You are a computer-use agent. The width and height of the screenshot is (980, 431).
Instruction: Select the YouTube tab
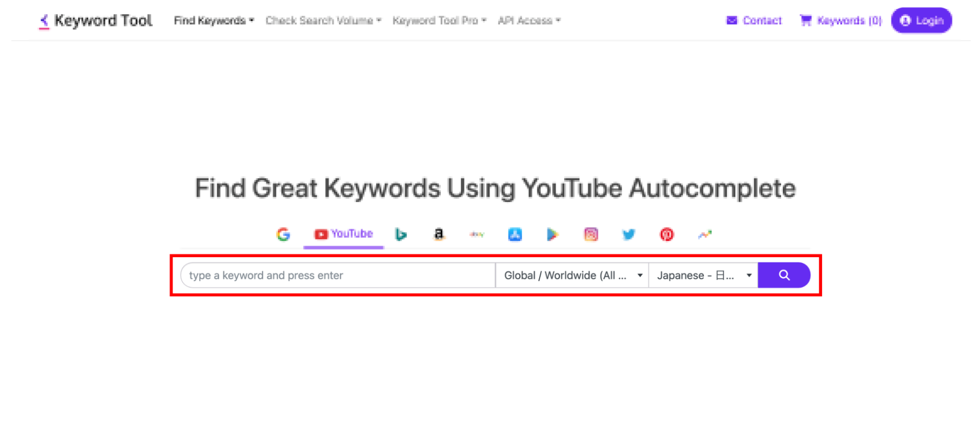pyautogui.click(x=343, y=234)
